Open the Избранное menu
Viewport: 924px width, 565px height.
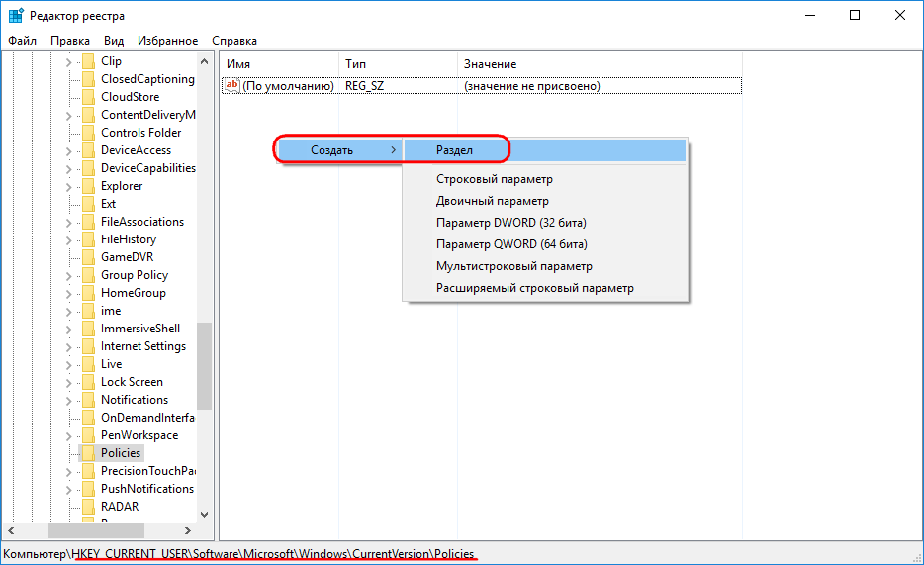167,40
